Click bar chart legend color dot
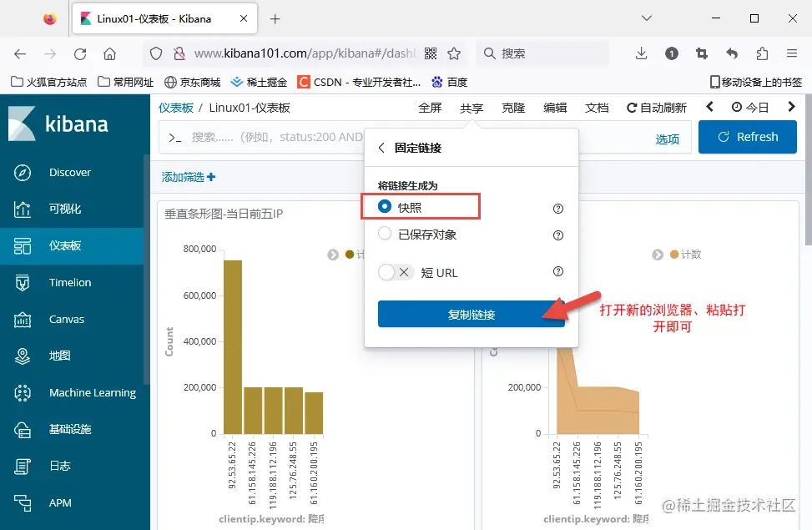The width and height of the screenshot is (812, 530). 350,255
